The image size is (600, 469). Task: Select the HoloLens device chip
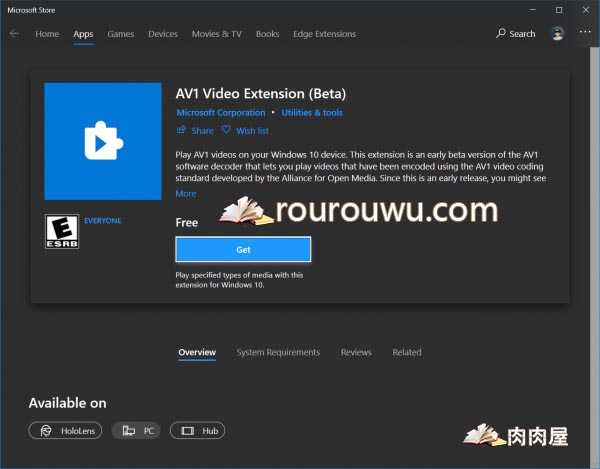tap(65, 431)
